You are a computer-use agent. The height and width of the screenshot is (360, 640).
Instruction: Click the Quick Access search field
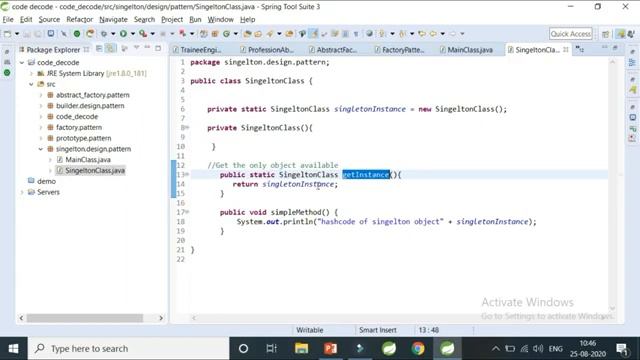pos(571,34)
